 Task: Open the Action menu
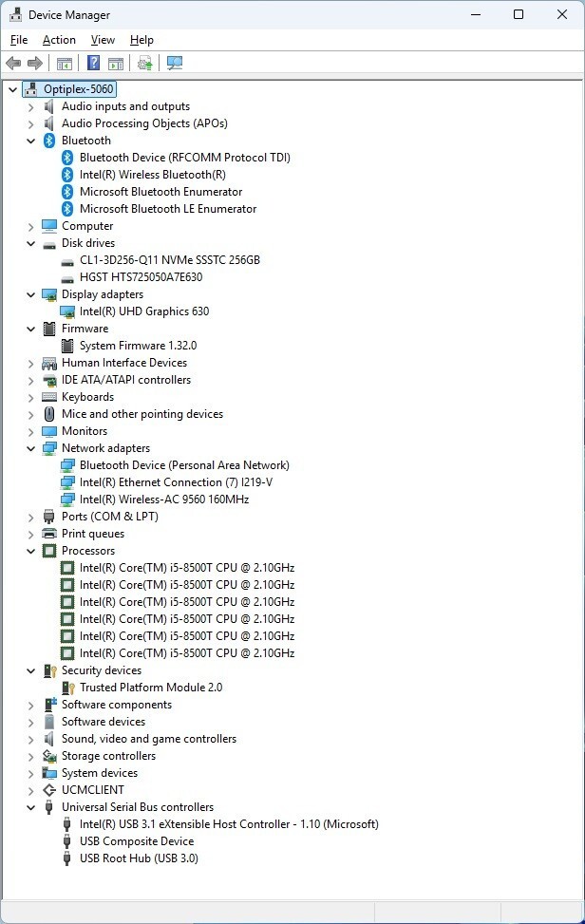pyautogui.click(x=59, y=40)
